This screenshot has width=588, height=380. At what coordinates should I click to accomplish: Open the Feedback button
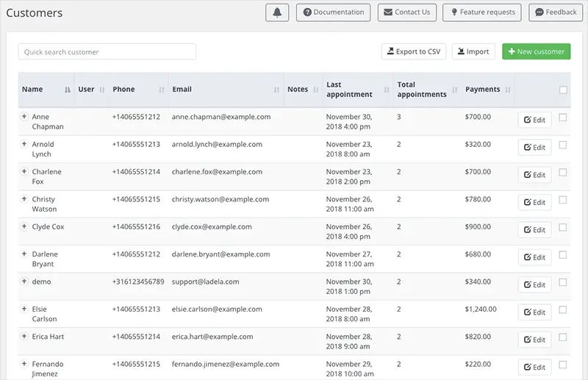tap(556, 12)
